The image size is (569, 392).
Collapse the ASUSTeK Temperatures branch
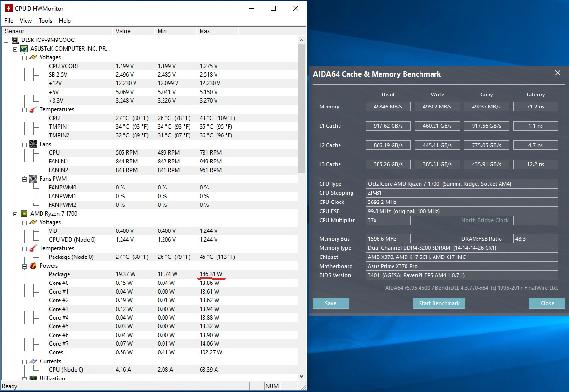pos(24,109)
